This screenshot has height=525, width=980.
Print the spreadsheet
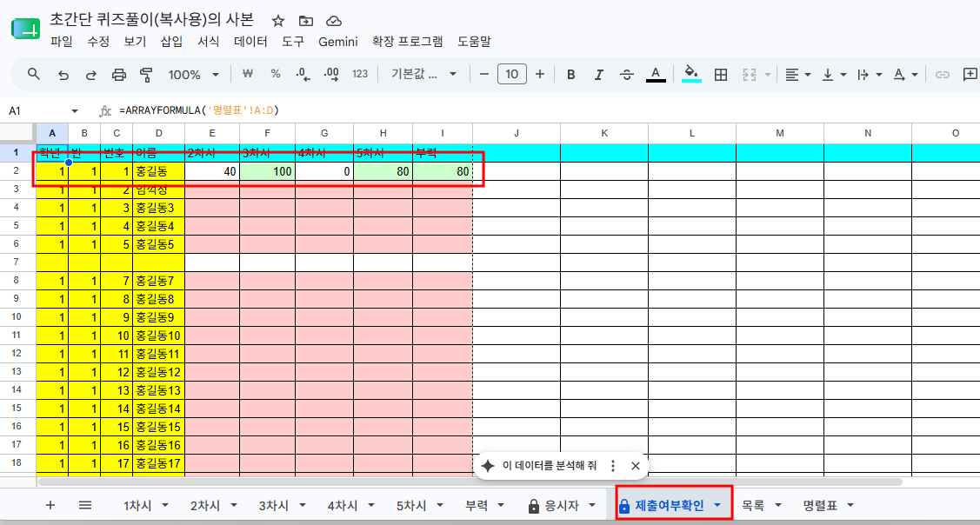coord(119,75)
